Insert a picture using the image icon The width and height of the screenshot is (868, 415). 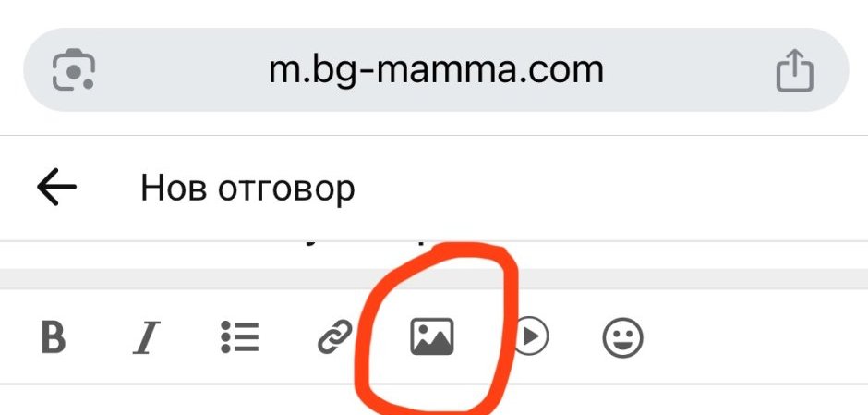coord(432,336)
